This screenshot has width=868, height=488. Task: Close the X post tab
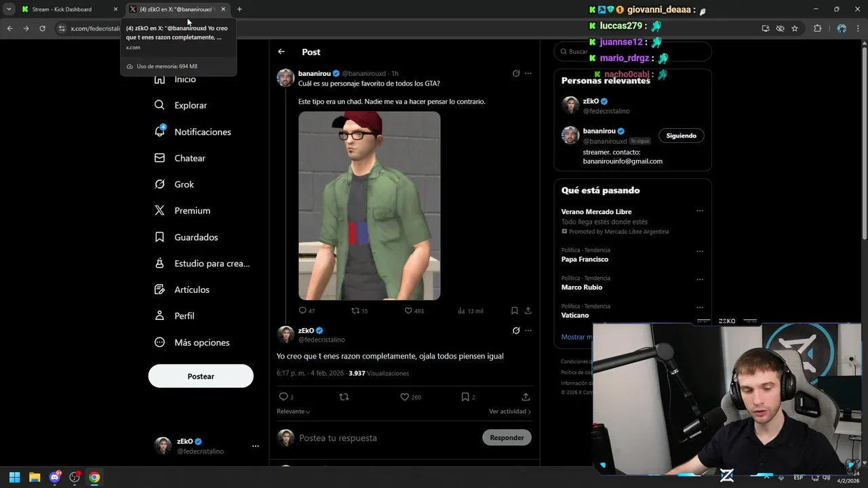(x=223, y=9)
